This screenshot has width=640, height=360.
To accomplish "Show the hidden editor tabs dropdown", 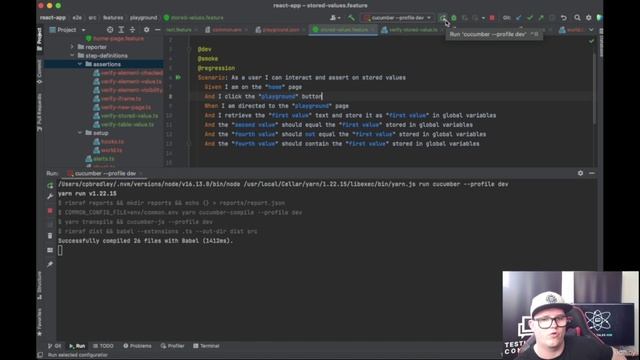I will 591,30.
